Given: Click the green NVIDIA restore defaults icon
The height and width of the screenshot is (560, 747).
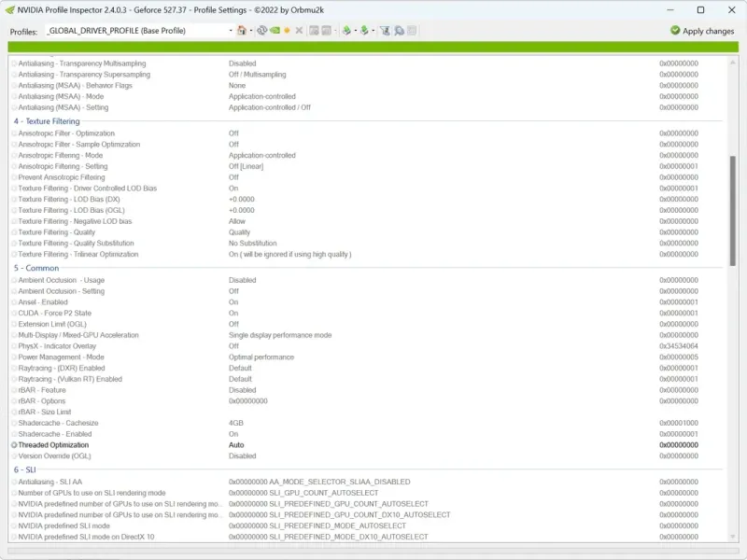Looking at the screenshot, I should pos(275,31).
